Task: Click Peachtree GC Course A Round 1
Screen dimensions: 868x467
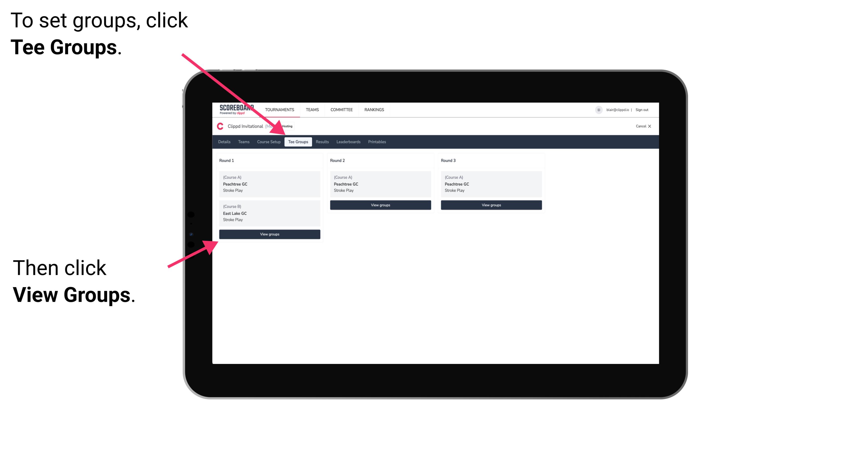Action: pos(269,183)
